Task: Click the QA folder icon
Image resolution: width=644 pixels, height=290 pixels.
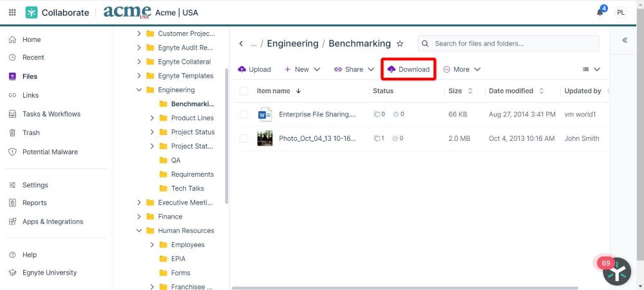Action: point(164,160)
